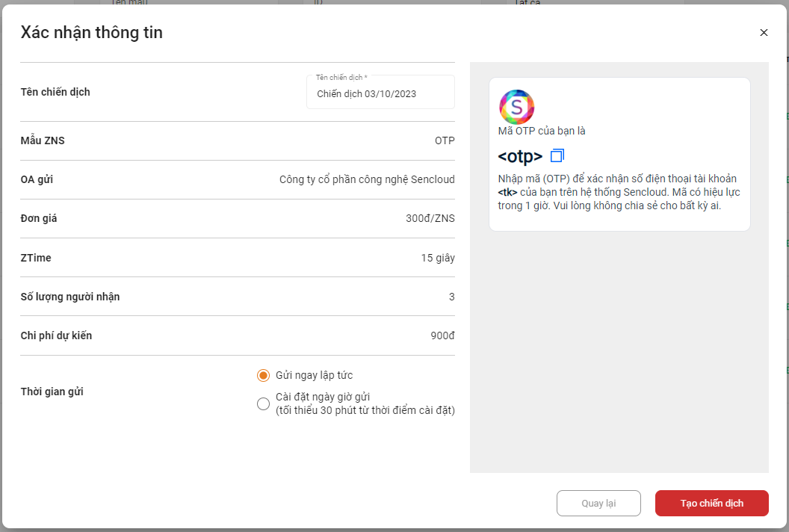The height and width of the screenshot is (532, 789).
Task: Click the ZTime value 15 giây
Action: (437, 258)
